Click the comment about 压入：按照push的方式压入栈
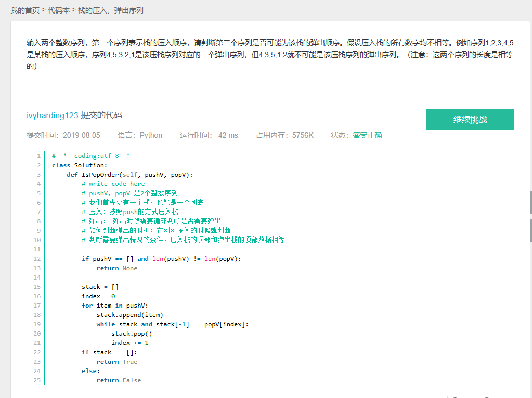The image size is (532, 398). point(130,212)
